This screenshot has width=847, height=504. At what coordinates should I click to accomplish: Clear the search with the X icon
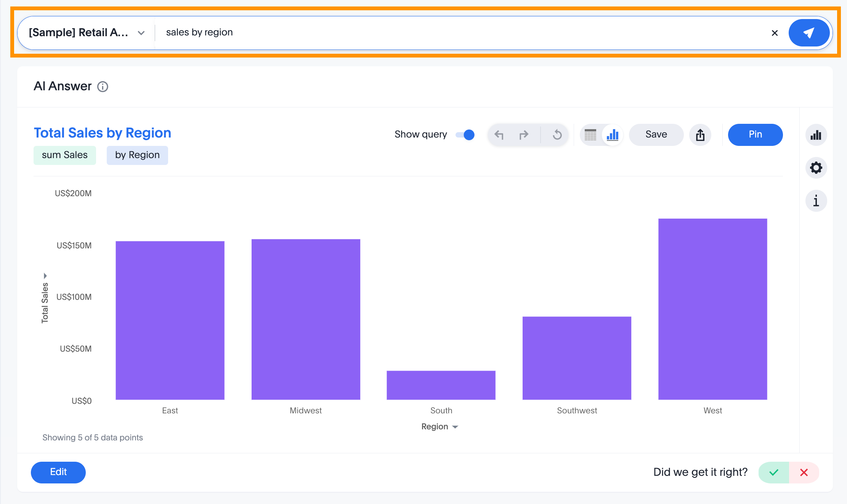click(775, 33)
